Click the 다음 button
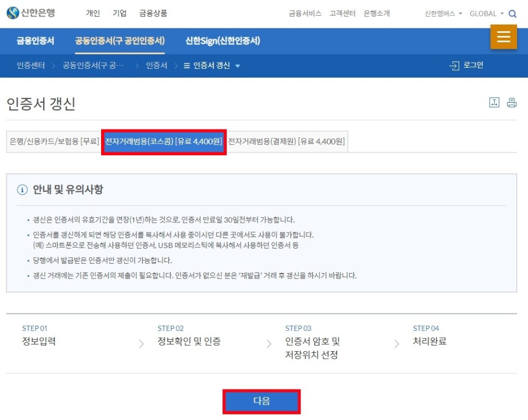 [262, 401]
